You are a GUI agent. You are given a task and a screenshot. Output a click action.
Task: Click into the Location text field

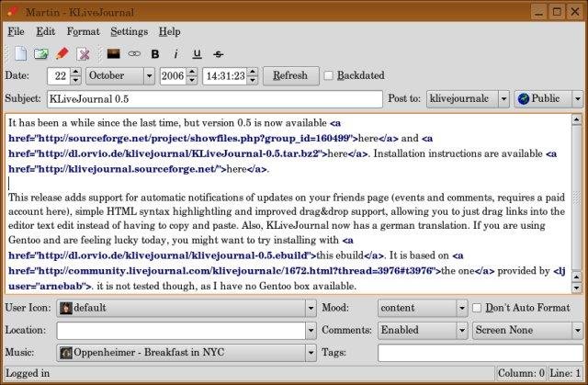(181, 331)
